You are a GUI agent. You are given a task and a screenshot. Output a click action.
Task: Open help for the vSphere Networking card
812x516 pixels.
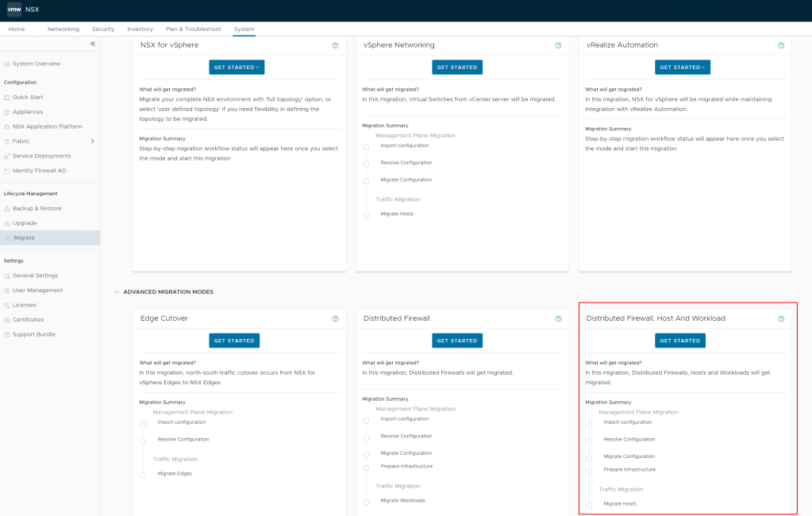[558, 45]
